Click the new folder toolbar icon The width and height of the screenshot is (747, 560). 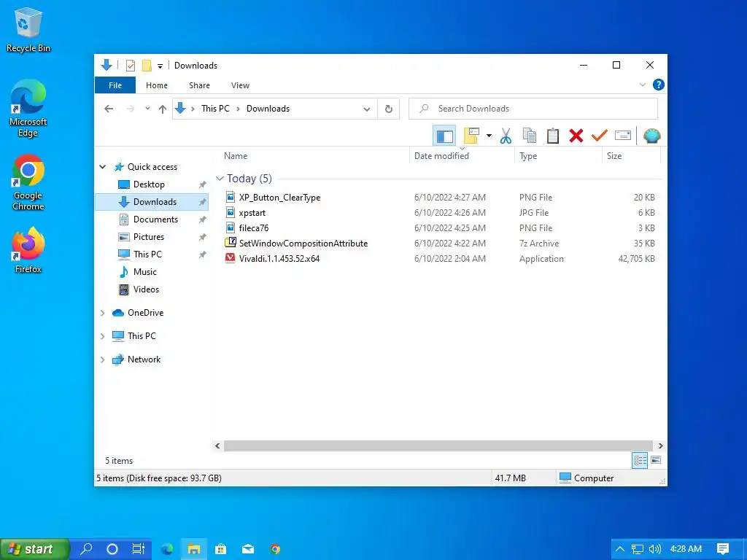[x=471, y=136]
